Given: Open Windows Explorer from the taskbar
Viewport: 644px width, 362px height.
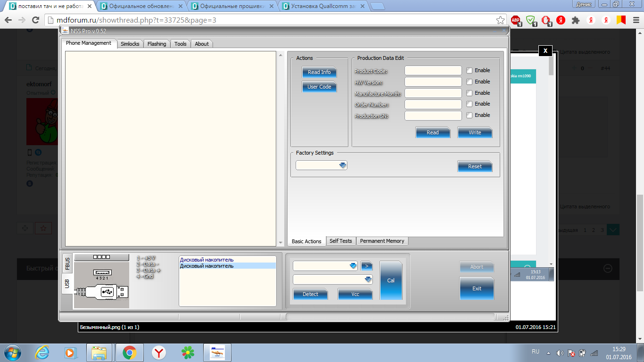Looking at the screenshot, I should (99, 352).
